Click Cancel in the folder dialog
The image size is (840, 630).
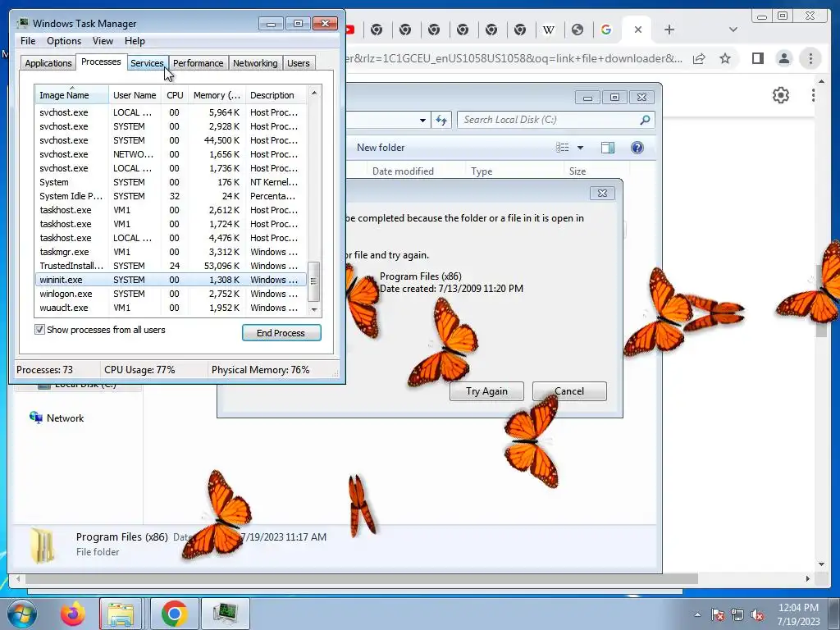coord(569,391)
